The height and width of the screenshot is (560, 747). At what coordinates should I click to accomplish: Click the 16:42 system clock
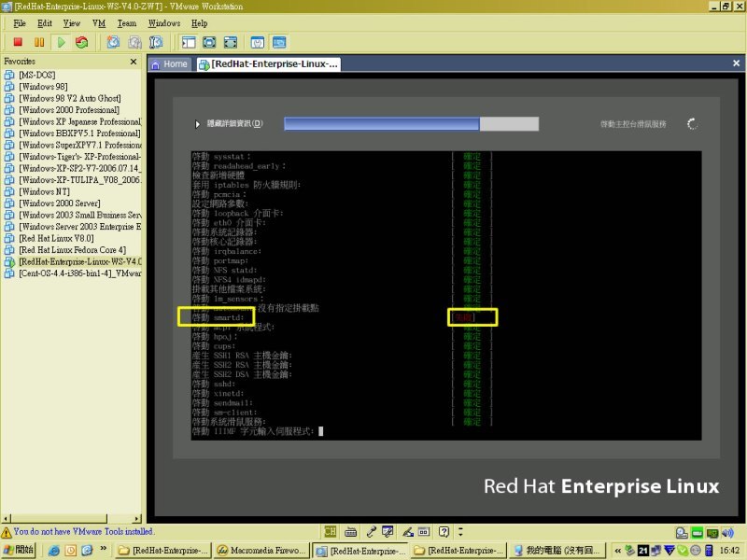click(x=730, y=551)
